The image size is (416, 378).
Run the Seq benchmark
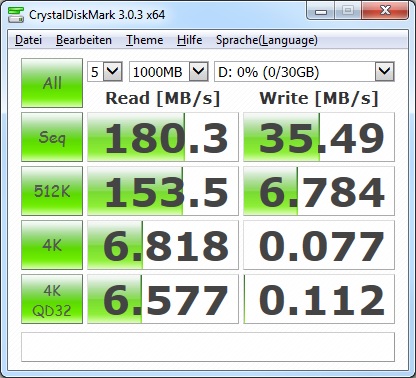52,137
